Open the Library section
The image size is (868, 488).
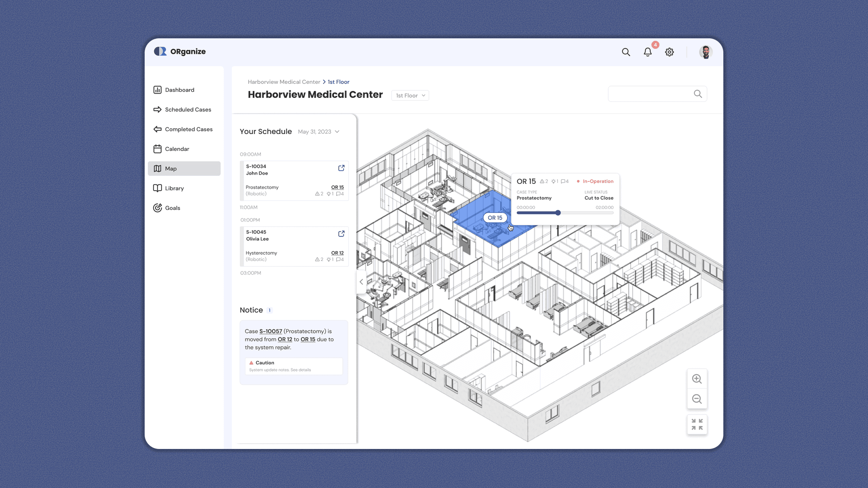pyautogui.click(x=175, y=188)
